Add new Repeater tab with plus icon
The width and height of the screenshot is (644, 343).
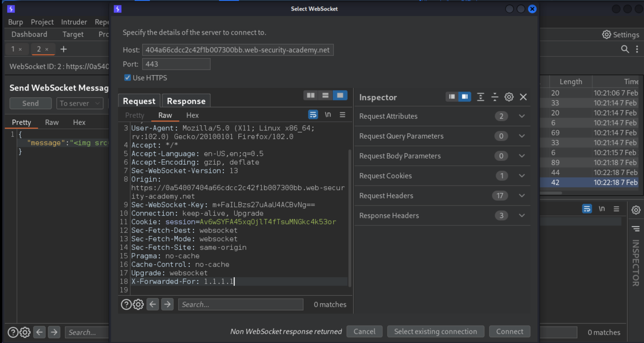63,49
